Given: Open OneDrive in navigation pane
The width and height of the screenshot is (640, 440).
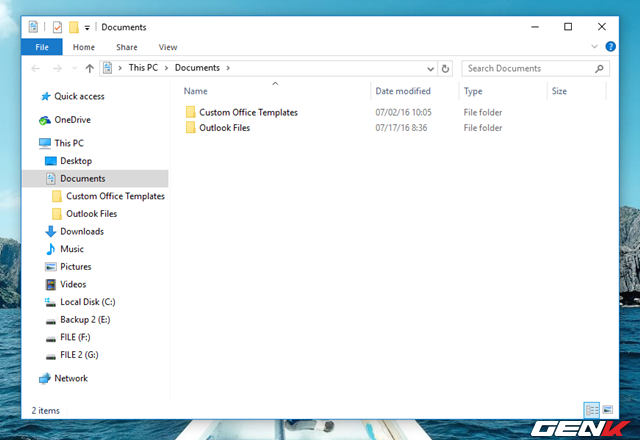Looking at the screenshot, I should point(73,120).
